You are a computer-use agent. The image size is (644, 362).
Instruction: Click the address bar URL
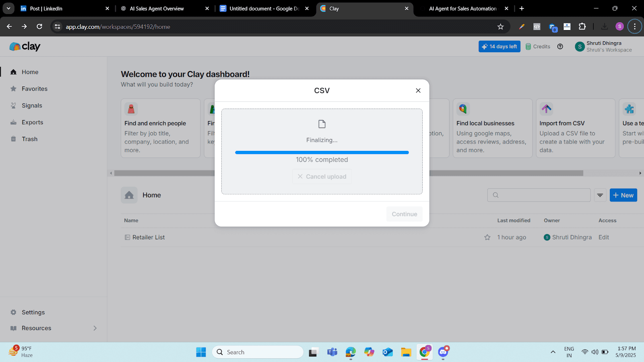click(x=118, y=27)
